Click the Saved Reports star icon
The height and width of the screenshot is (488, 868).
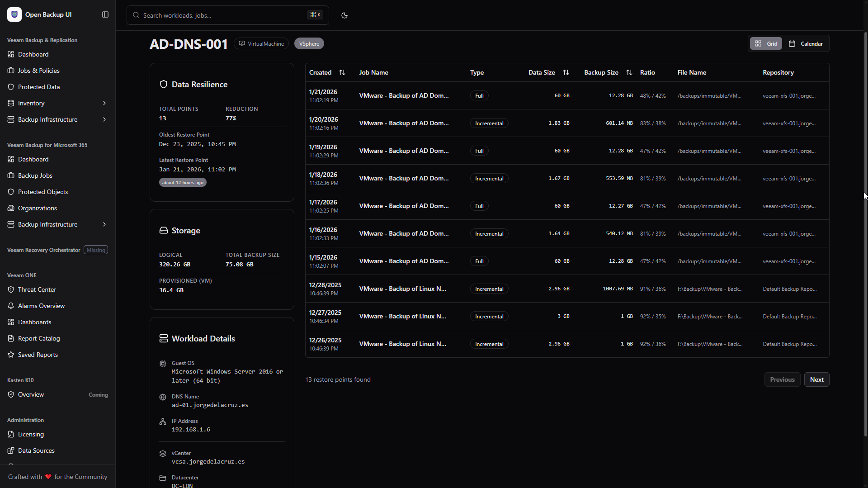click(11, 355)
